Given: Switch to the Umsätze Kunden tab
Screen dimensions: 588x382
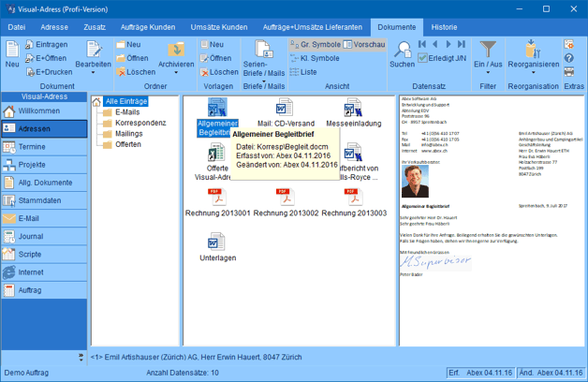Looking at the screenshot, I should pyautogui.click(x=219, y=27).
